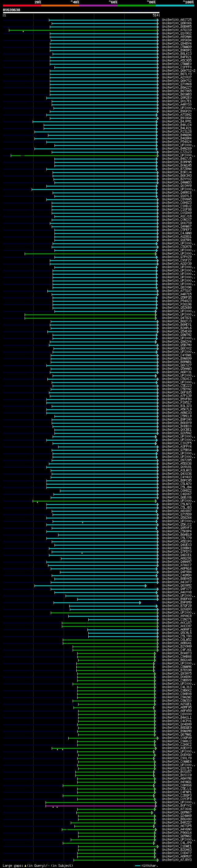Image resolution: width=197 pixels, height=868 pixels.
Task: Select hit label UniRef100_Q9M2E0
Action: click(x=176, y=98)
